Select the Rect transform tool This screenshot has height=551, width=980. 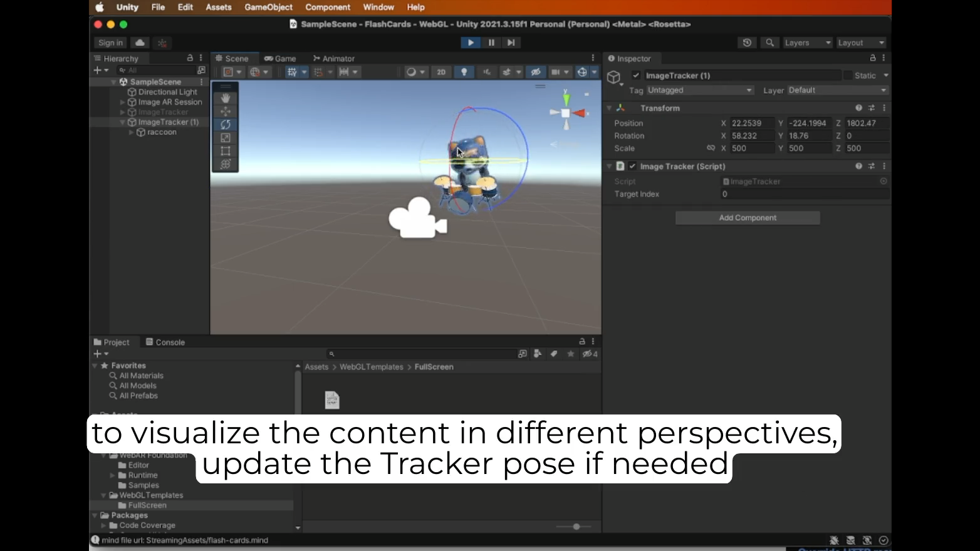(226, 151)
